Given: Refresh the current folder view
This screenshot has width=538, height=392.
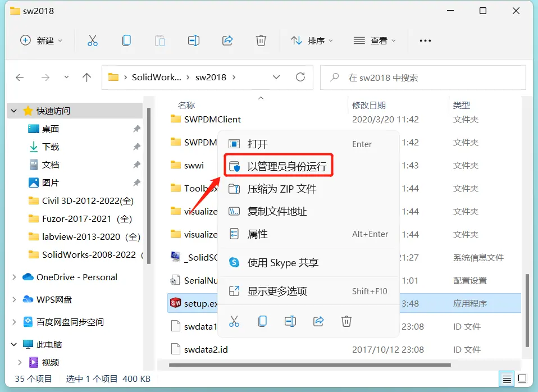Looking at the screenshot, I should pos(300,78).
